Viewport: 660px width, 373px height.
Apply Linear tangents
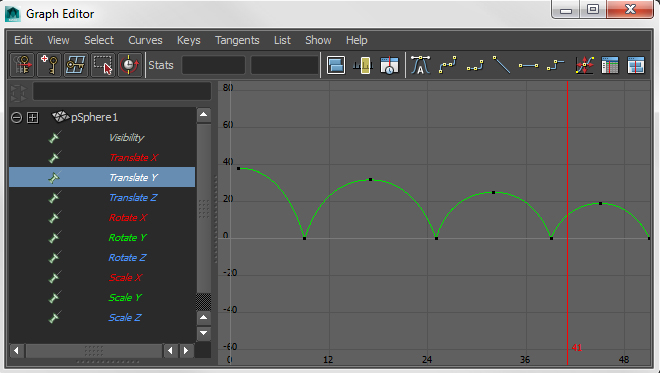(501, 65)
